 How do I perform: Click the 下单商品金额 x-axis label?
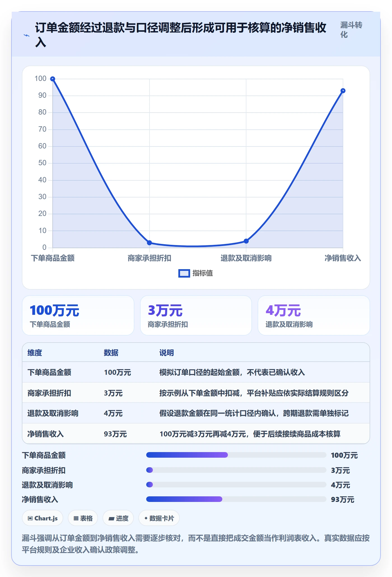53,258
